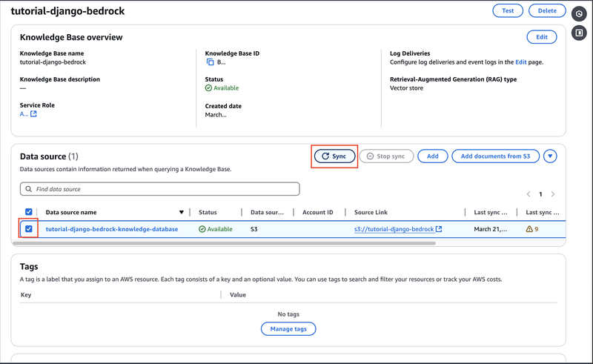The height and width of the screenshot is (364, 593).
Task: Toggle the select-all data sources checkbox
Action: (29, 212)
